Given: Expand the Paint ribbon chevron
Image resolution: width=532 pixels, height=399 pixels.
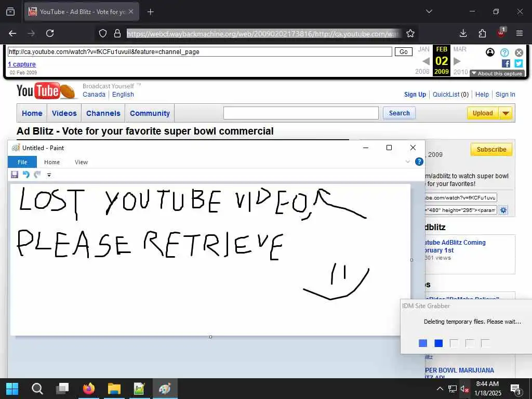Looking at the screenshot, I should tap(408, 162).
